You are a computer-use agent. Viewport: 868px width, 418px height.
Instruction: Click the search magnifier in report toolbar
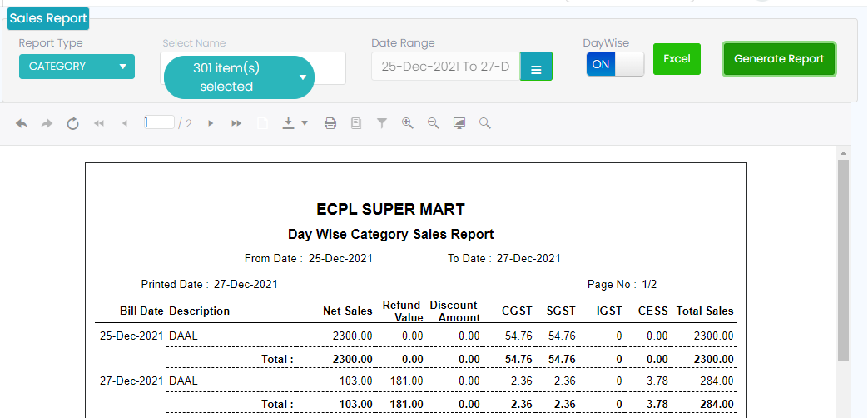pyautogui.click(x=484, y=123)
